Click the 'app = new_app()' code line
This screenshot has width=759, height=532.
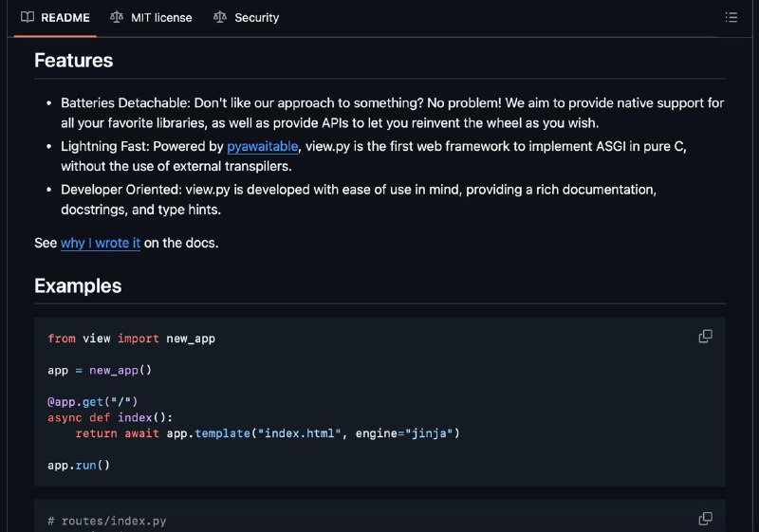point(100,371)
